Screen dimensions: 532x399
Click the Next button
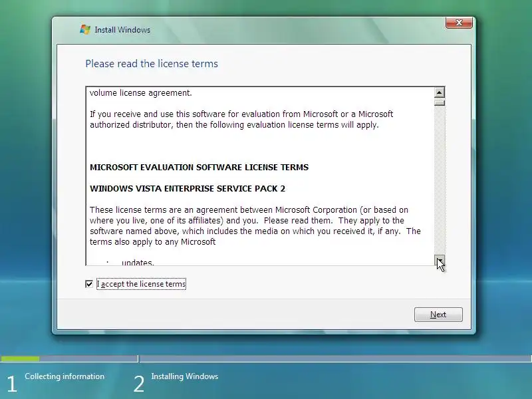[x=438, y=315]
